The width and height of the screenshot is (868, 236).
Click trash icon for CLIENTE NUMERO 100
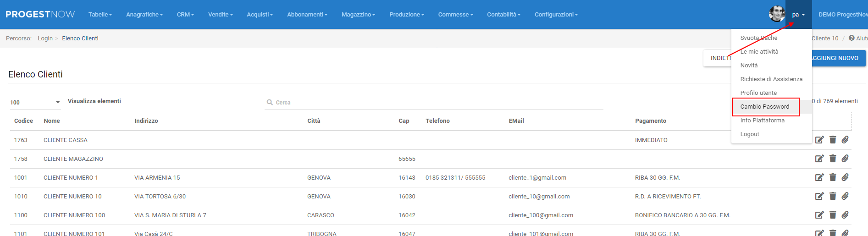click(x=833, y=215)
